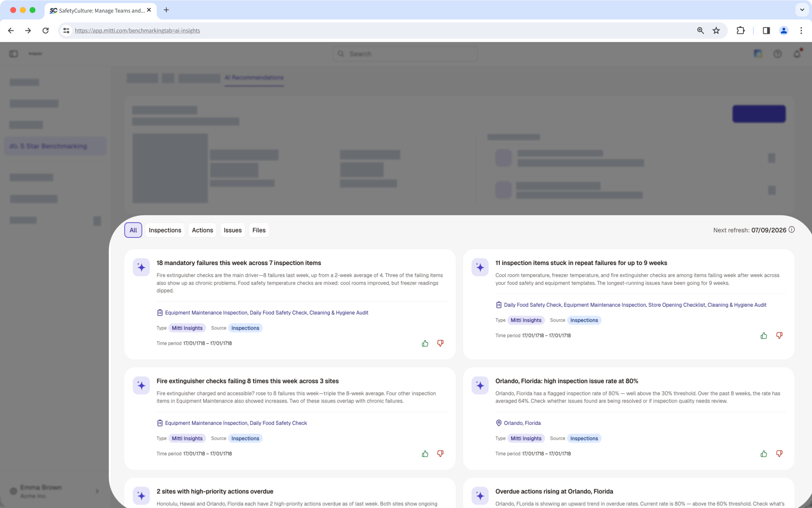Reload the browser page

(45, 30)
